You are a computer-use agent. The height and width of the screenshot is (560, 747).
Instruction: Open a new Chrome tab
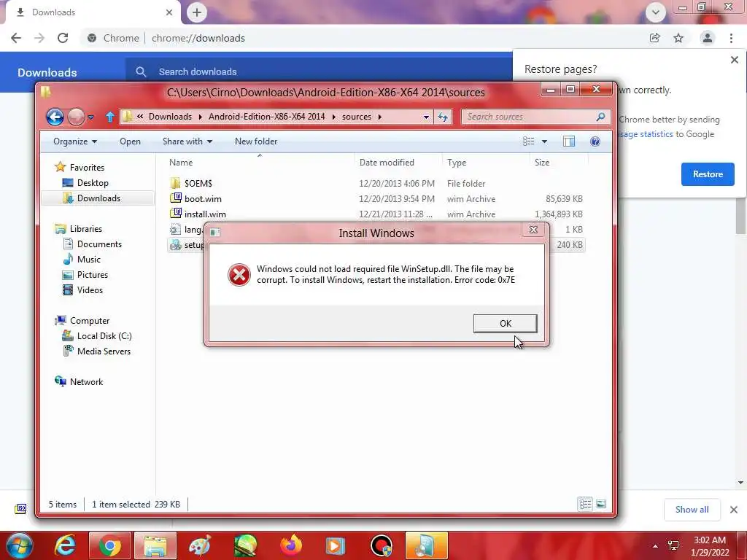(197, 12)
